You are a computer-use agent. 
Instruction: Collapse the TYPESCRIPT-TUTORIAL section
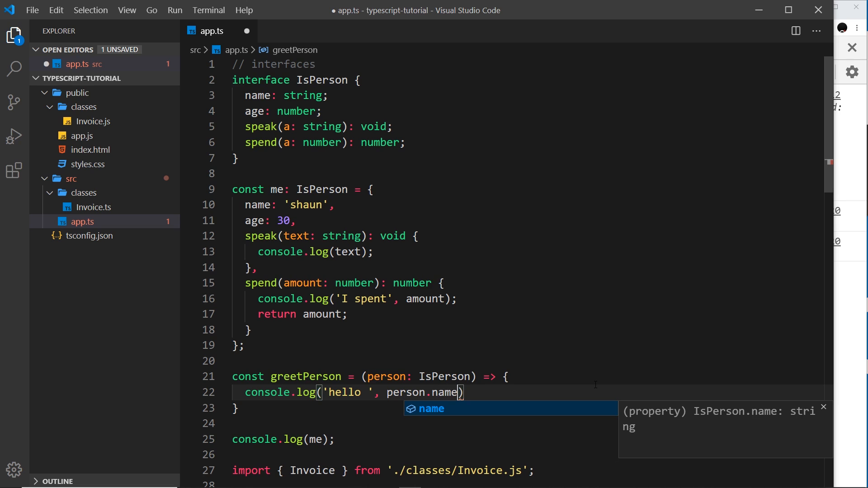pyautogui.click(x=36, y=78)
